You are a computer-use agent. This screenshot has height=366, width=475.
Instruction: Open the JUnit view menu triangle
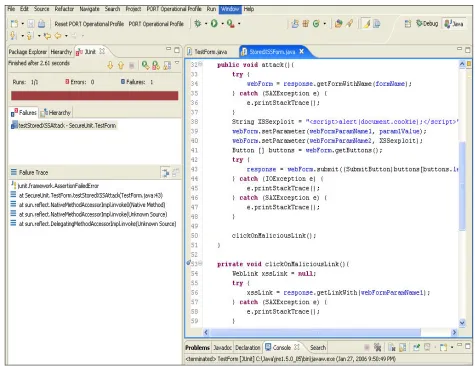click(177, 63)
